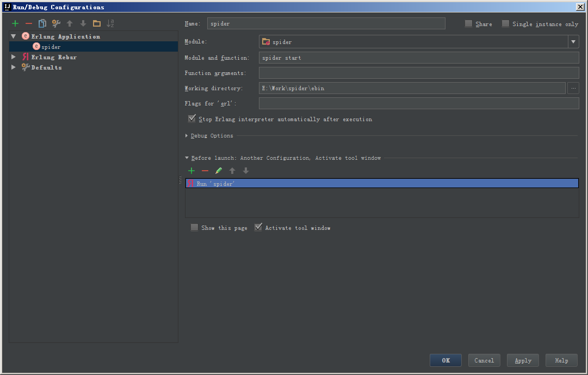Uncheck Activate tool window
Image resolution: width=588 pixels, height=375 pixels.
258,227
